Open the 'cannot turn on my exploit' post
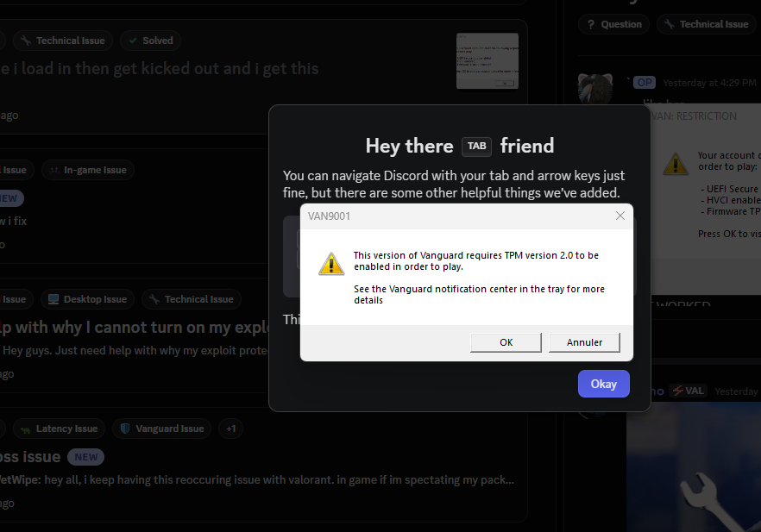761x532 pixels. pos(134,328)
